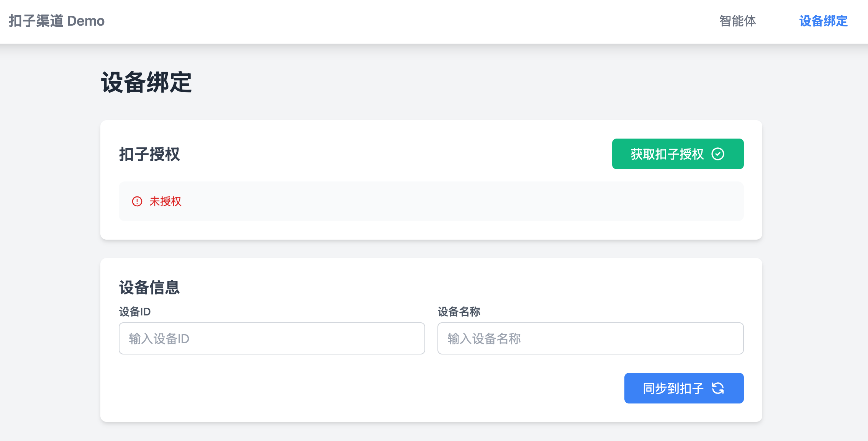This screenshot has height=441, width=868.
Task: Click the 设备绑定 page heading
Action: click(146, 82)
